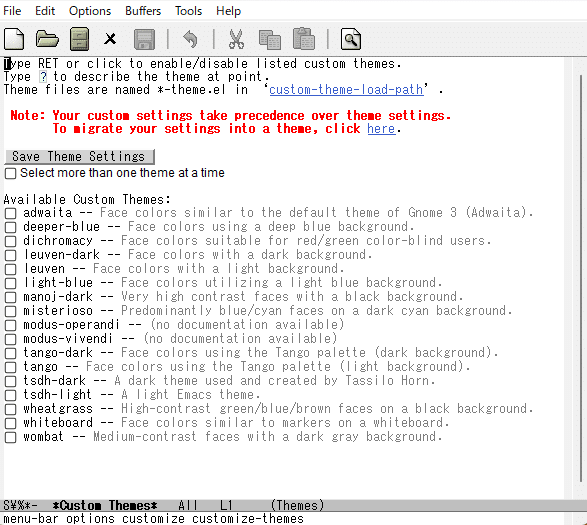Enable the dichromacy theme checkbox

pyautogui.click(x=10, y=241)
